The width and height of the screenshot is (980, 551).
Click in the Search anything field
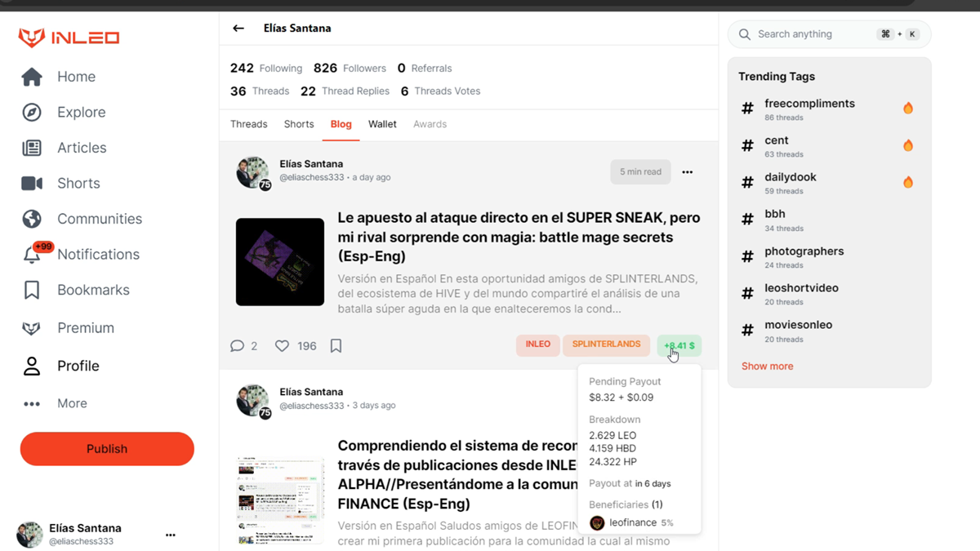click(x=829, y=34)
